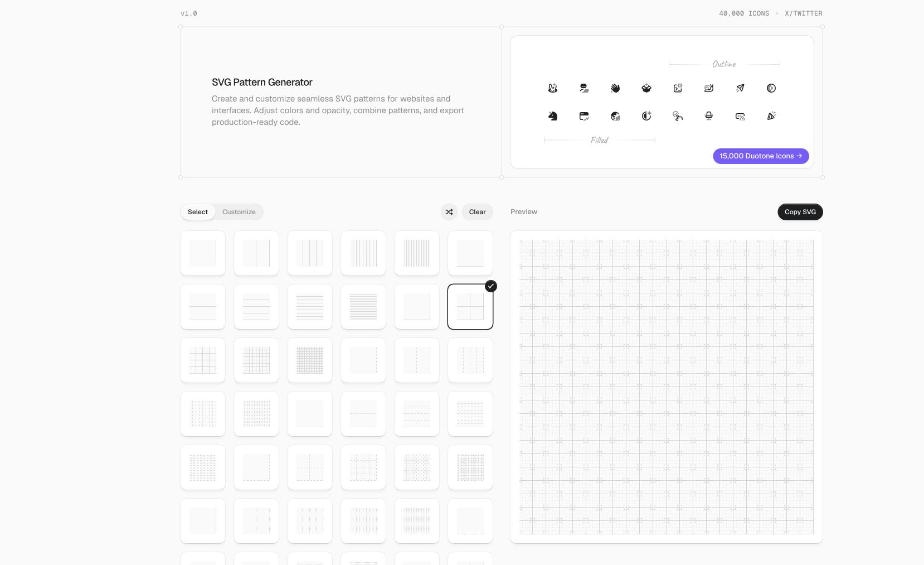The height and width of the screenshot is (565, 924).
Task: Click the handwritten Filled label
Action: [600, 140]
